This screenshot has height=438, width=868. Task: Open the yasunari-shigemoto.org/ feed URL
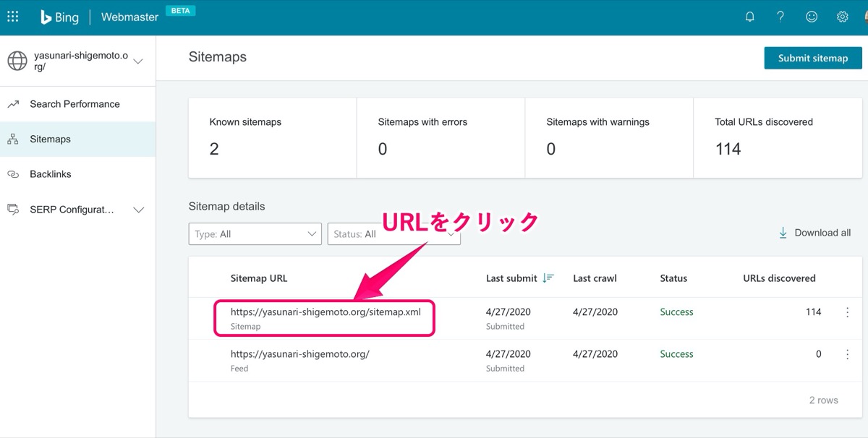pos(300,354)
